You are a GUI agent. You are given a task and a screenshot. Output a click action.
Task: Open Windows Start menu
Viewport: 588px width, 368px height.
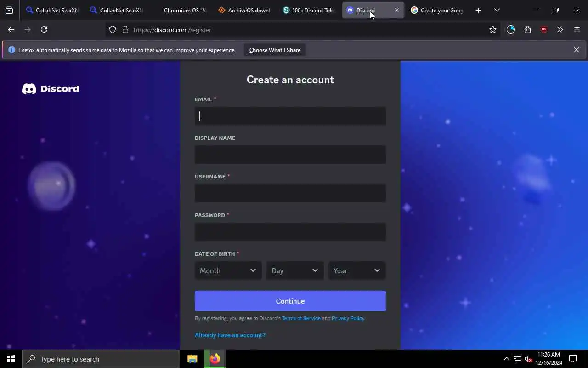click(11, 359)
